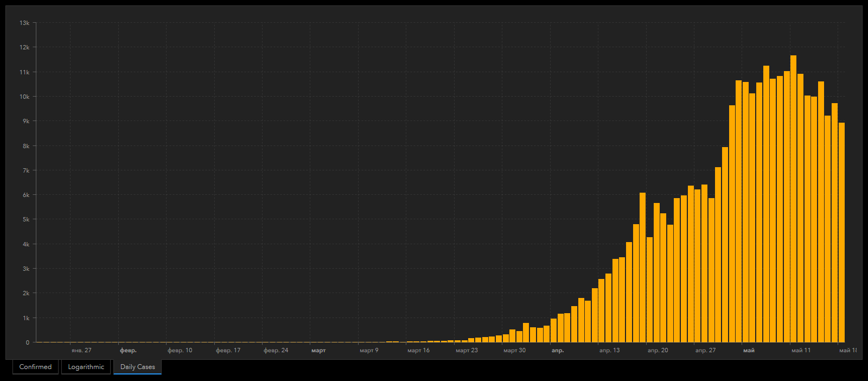Click the 0 label on the Y axis

[27, 342]
